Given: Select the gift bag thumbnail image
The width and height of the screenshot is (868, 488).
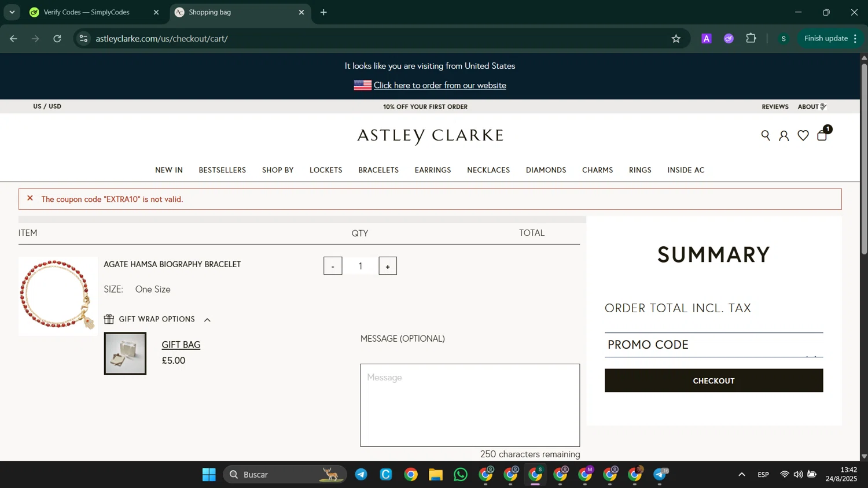Looking at the screenshot, I should tap(125, 353).
